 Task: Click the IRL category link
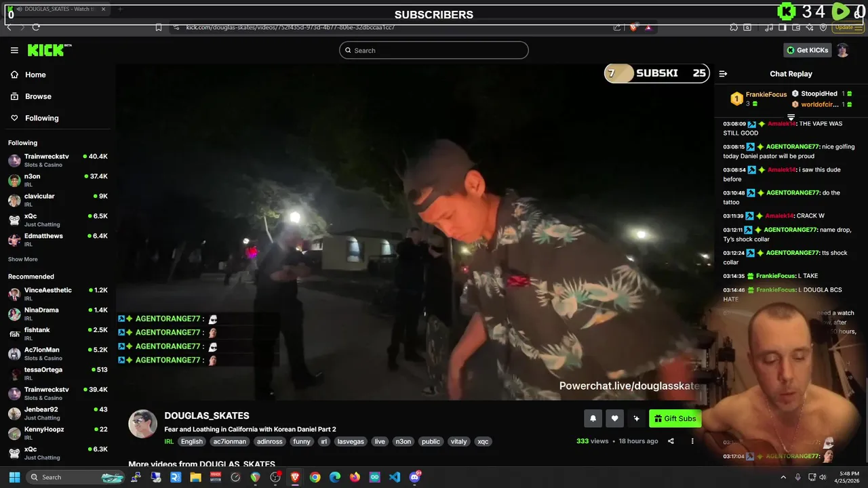point(169,441)
